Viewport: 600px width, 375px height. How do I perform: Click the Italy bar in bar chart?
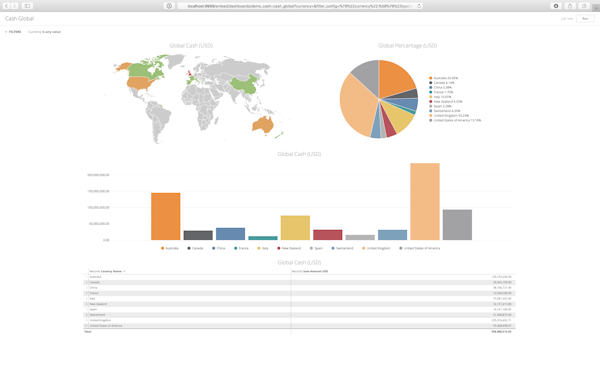pyautogui.click(x=295, y=228)
